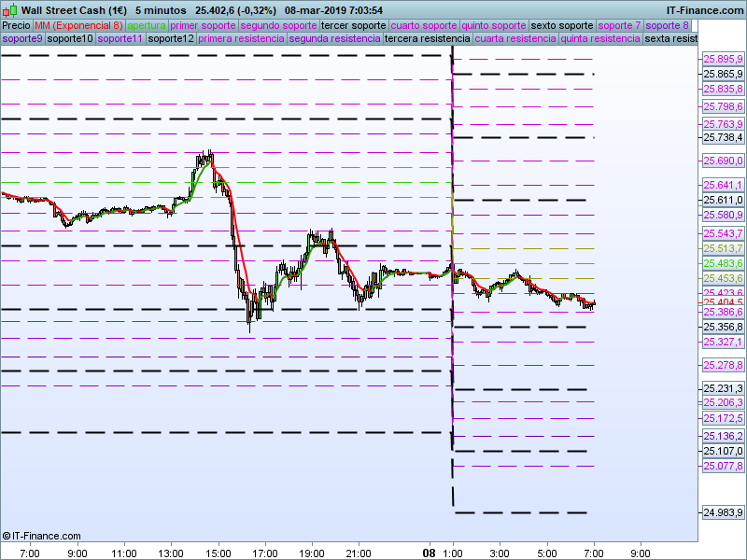The width and height of the screenshot is (747, 560).
Task: Click the 5 minutos timeframe text
Action: tap(161, 10)
